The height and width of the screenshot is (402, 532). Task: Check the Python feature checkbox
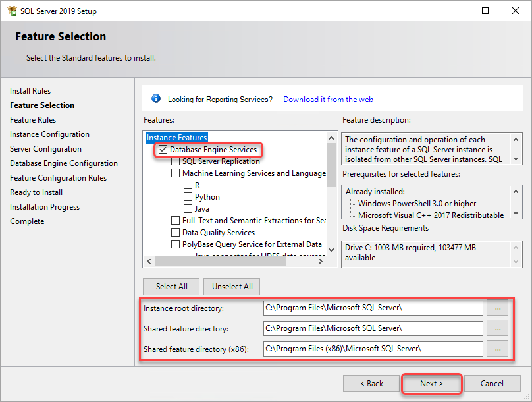[x=188, y=197]
